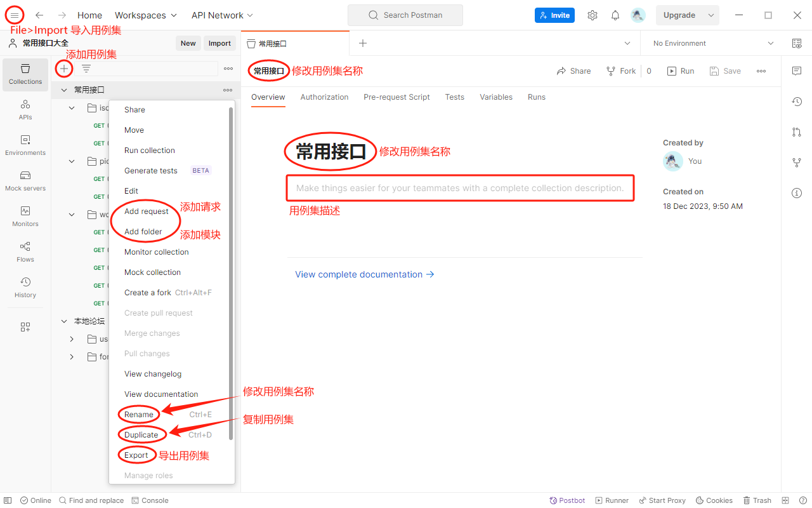
Task: Open Monitors in the sidebar
Action: point(25,217)
